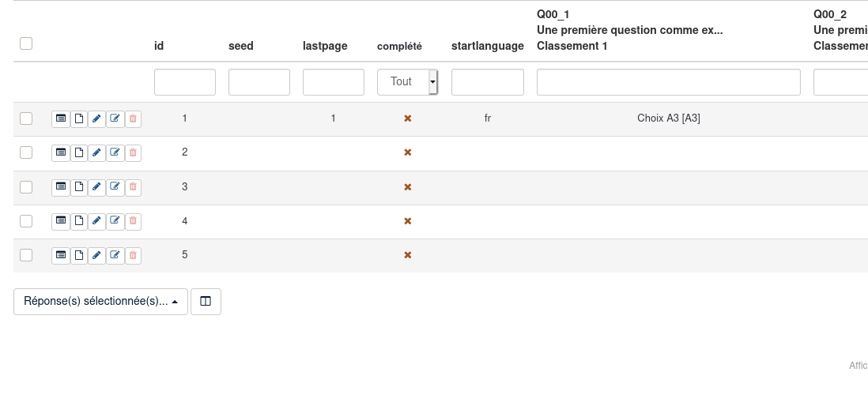Delete response 5 with the trash icon
Viewport: 868px width, 402px height.
click(x=133, y=255)
